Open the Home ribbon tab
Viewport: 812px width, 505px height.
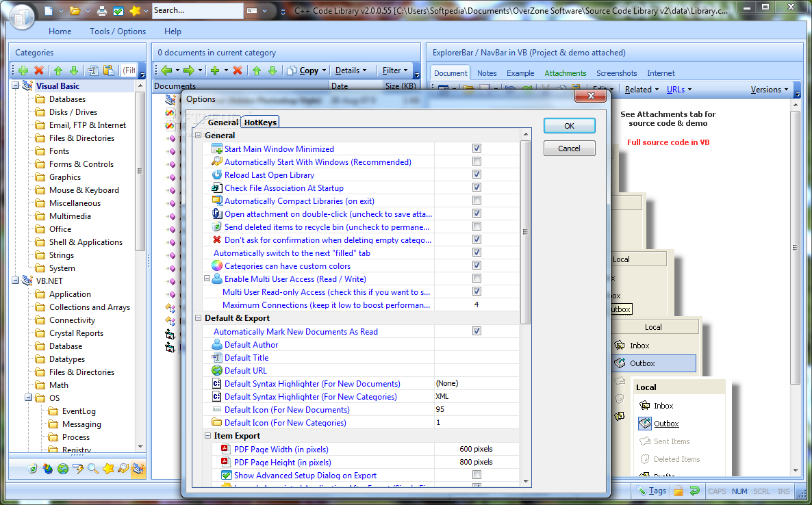[x=60, y=31]
